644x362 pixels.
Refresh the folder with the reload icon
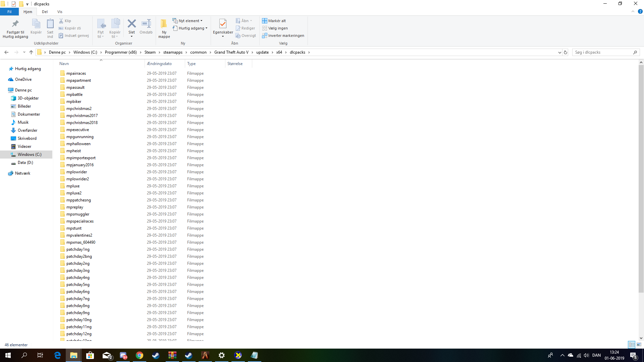pos(566,52)
